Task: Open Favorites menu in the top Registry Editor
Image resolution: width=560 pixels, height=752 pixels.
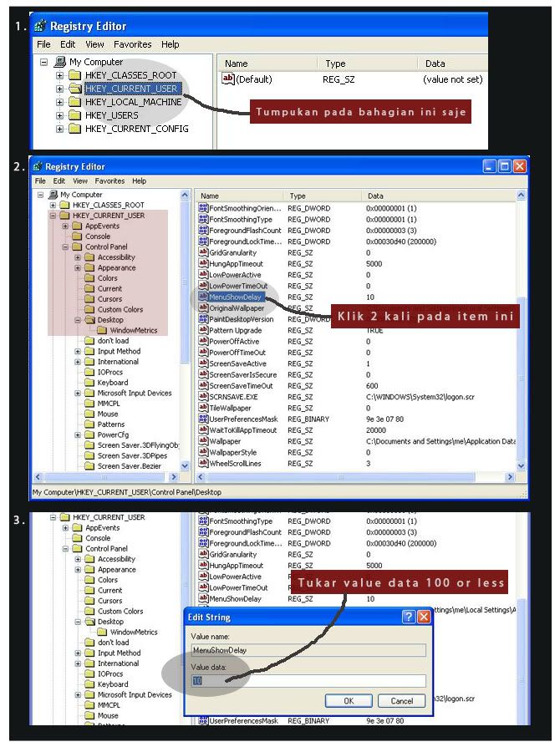Action: coord(132,44)
